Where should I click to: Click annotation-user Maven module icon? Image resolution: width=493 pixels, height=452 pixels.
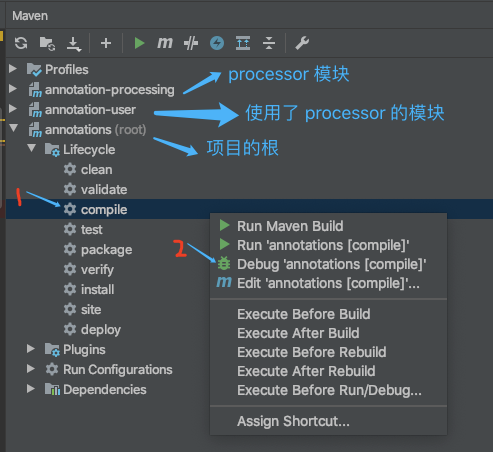(35, 110)
